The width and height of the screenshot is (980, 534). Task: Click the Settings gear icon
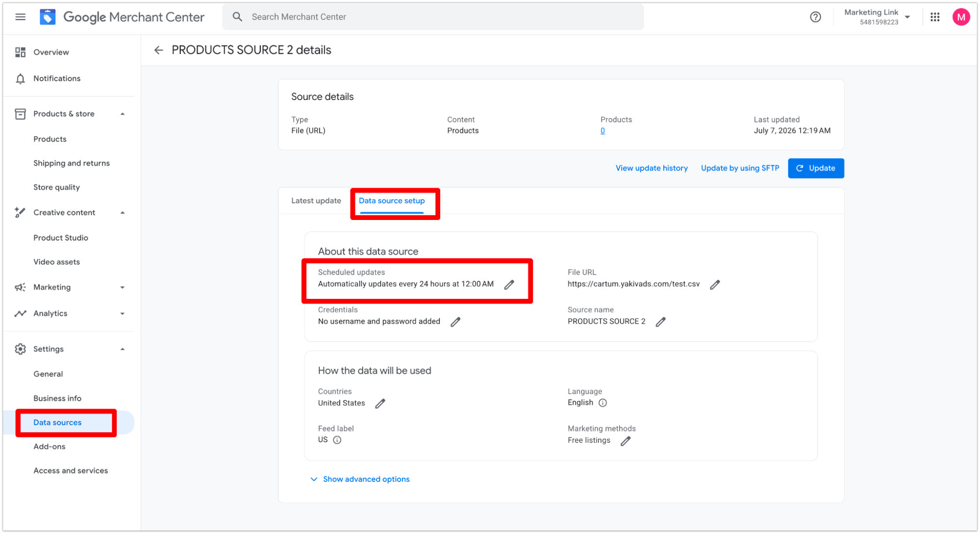click(20, 349)
